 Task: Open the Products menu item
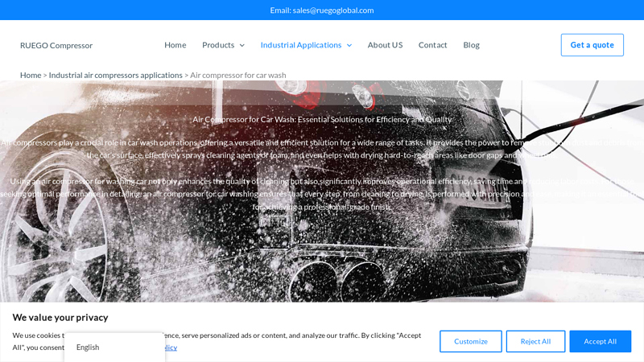[218, 45]
